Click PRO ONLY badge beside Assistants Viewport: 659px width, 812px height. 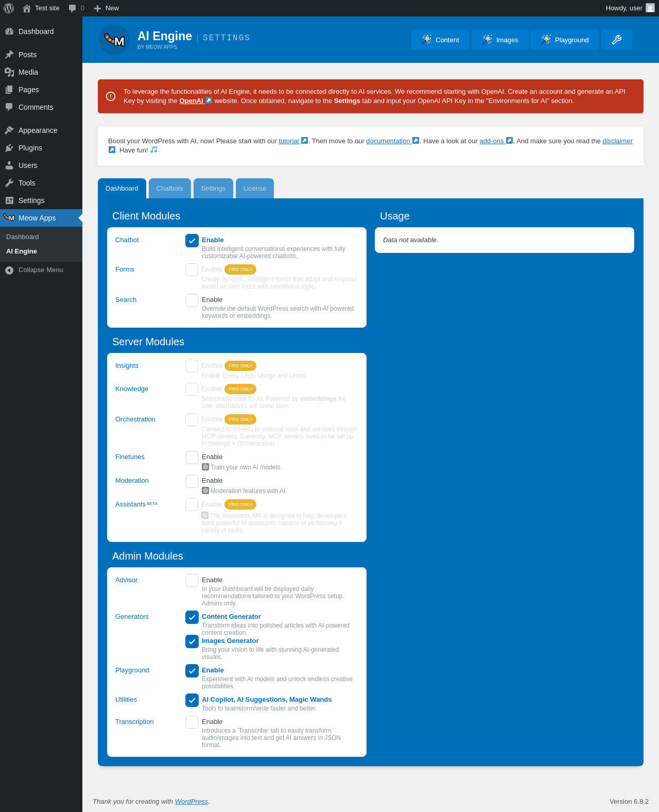(x=240, y=504)
